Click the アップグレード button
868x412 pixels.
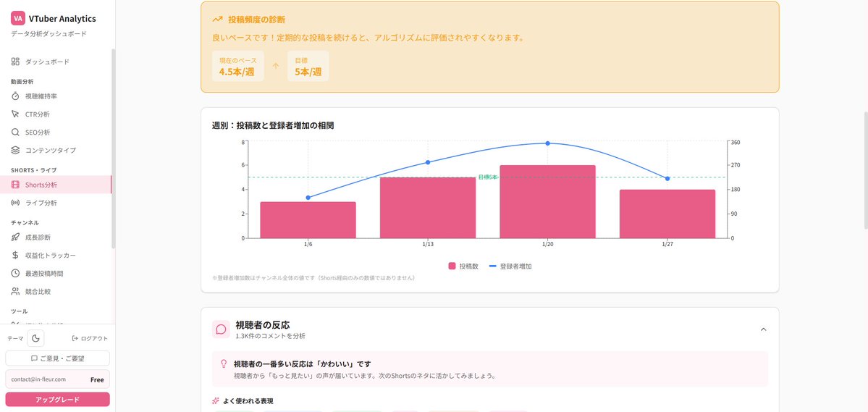point(58,399)
